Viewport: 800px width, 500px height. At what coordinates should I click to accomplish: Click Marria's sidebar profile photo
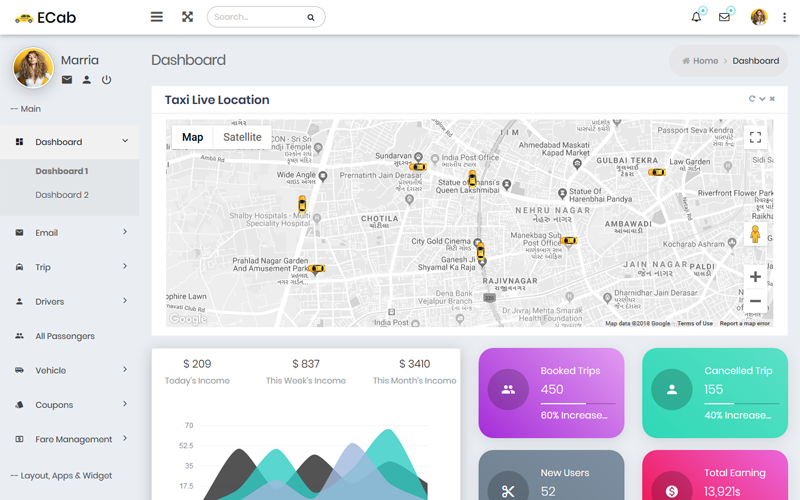pyautogui.click(x=33, y=68)
